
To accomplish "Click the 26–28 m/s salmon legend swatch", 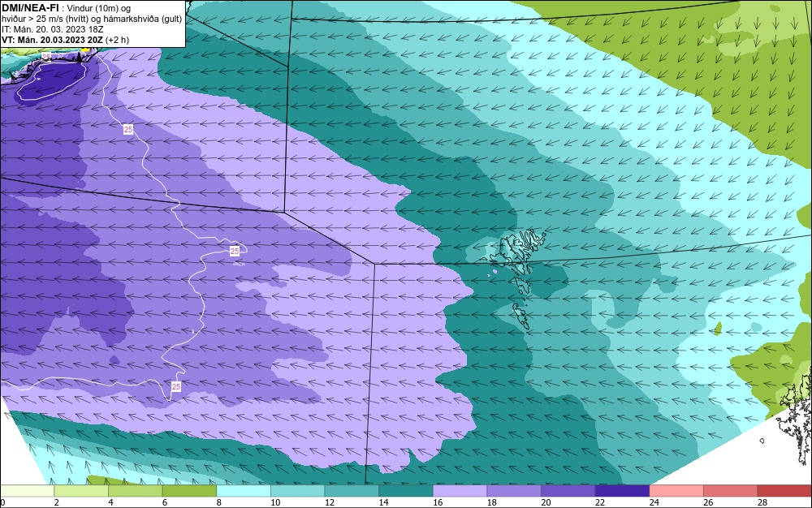I will (x=731, y=491).
